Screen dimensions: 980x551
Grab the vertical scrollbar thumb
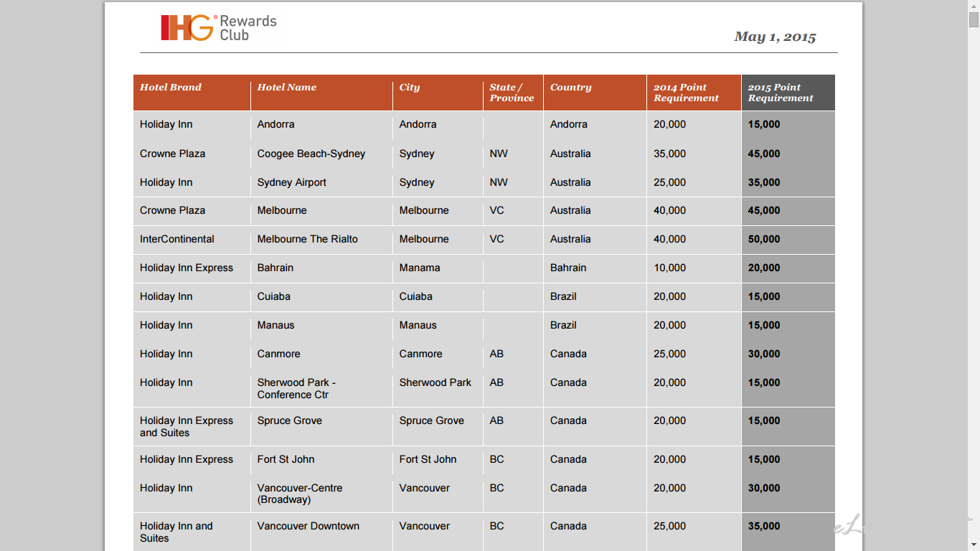(x=974, y=19)
